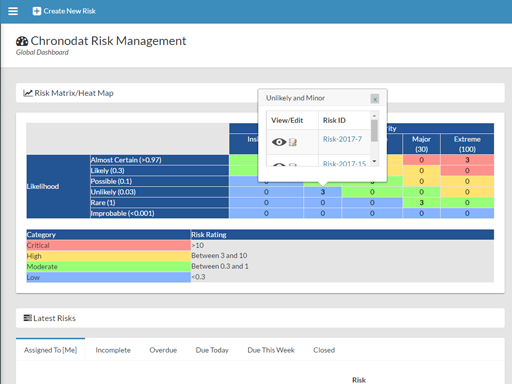Click the Almost Certain (>0.97) row label
Image resolution: width=512 pixels, height=384 pixels.
tap(160, 160)
